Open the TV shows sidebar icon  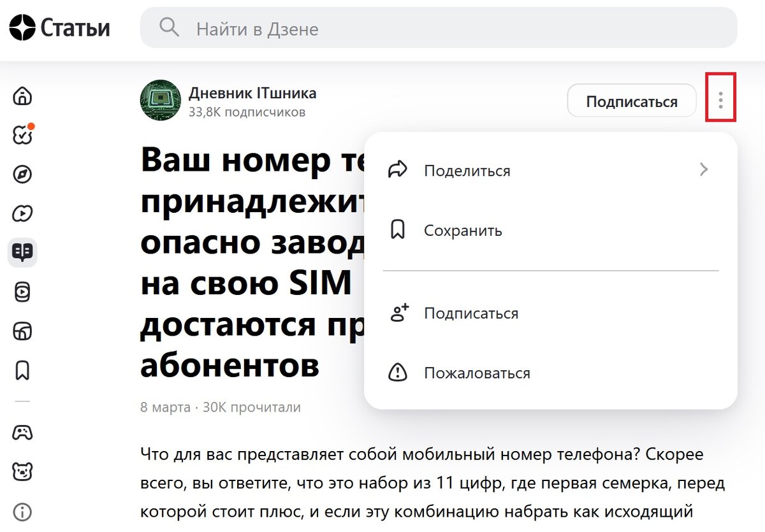22,331
